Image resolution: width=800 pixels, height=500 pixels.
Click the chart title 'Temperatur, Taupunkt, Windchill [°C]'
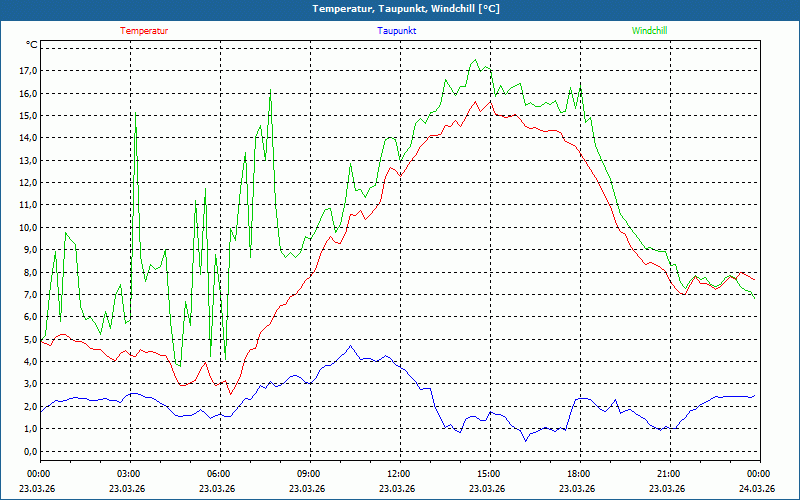tap(399, 9)
